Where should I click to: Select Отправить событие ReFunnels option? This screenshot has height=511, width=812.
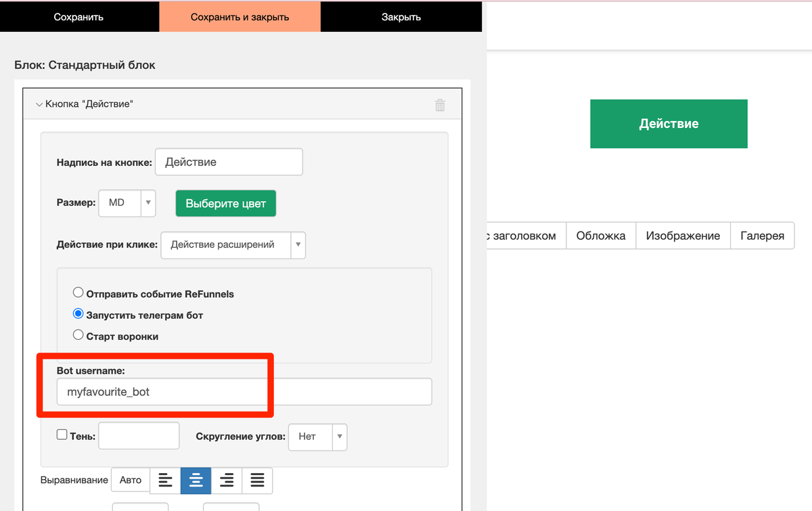pyautogui.click(x=78, y=293)
